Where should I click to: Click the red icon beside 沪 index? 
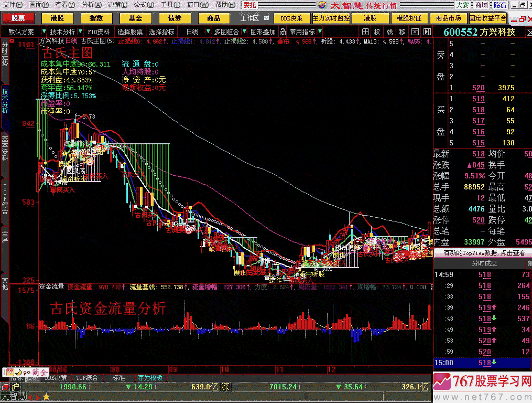point(5,387)
